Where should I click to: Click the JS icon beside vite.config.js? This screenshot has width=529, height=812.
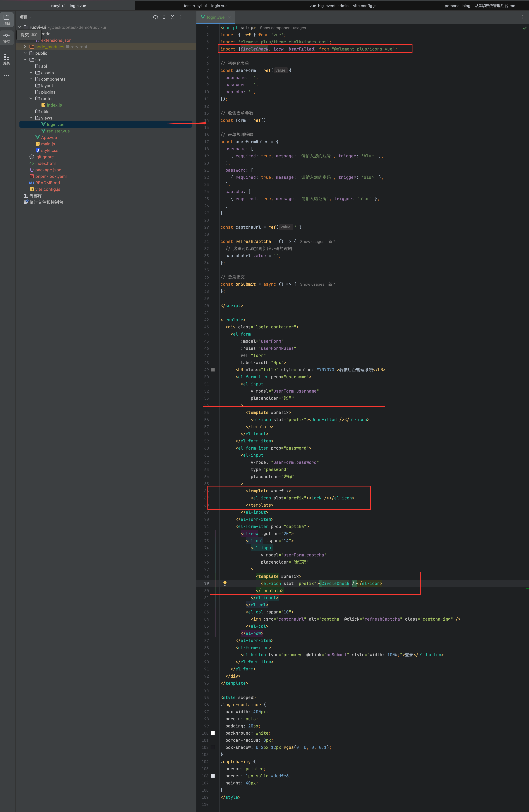(32, 189)
